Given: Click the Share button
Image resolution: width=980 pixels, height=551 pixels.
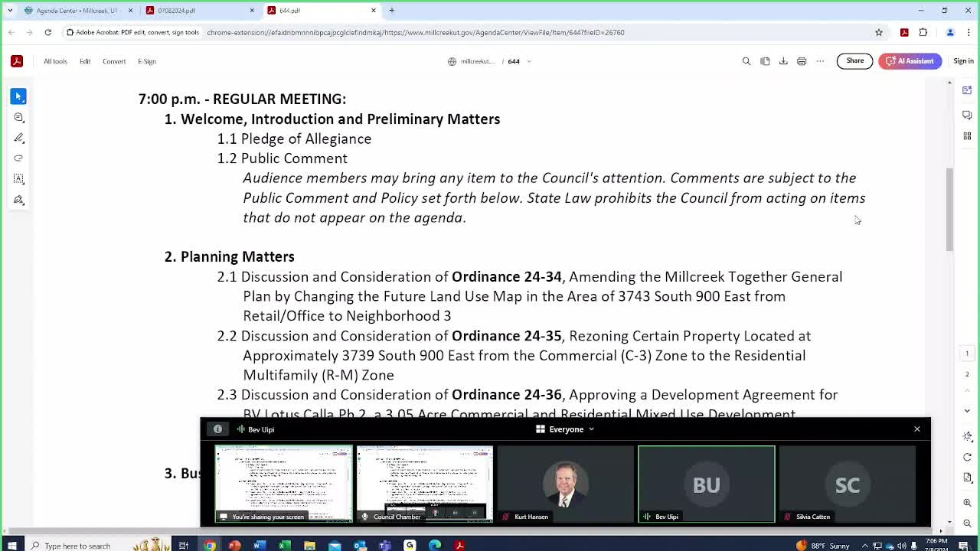Looking at the screenshot, I should click(x=854, y=61).
